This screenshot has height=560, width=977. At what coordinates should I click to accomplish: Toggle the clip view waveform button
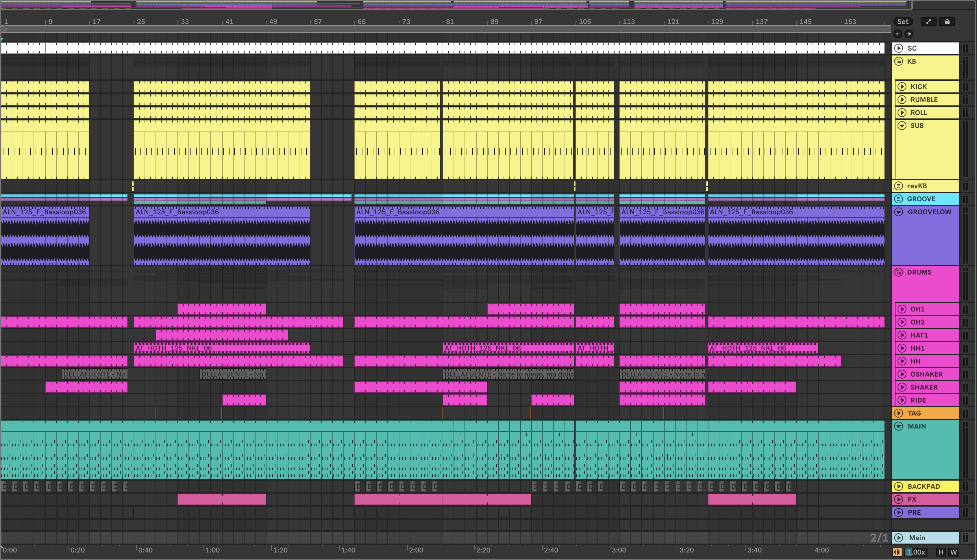click(x=897, y=552)
